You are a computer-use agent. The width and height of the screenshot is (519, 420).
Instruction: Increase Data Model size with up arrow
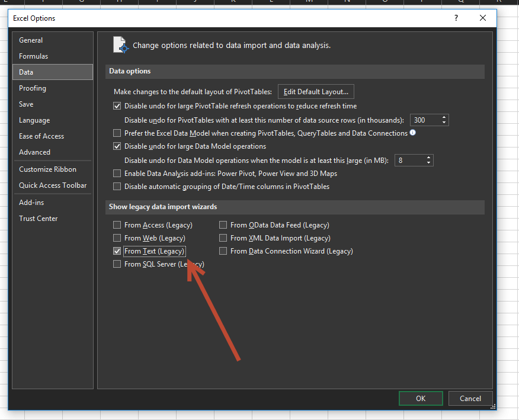click(x=428, y=158)
